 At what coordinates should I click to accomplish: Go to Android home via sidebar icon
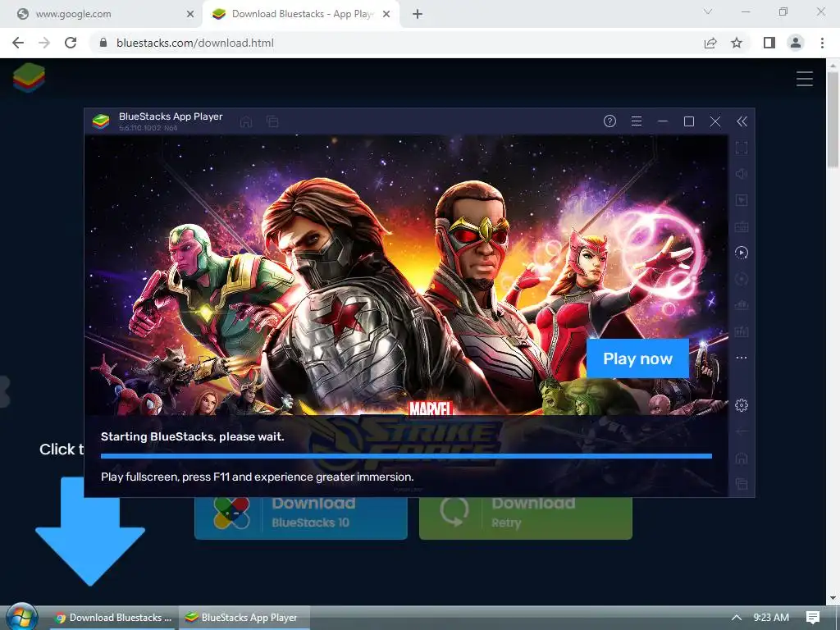point(742,458)
